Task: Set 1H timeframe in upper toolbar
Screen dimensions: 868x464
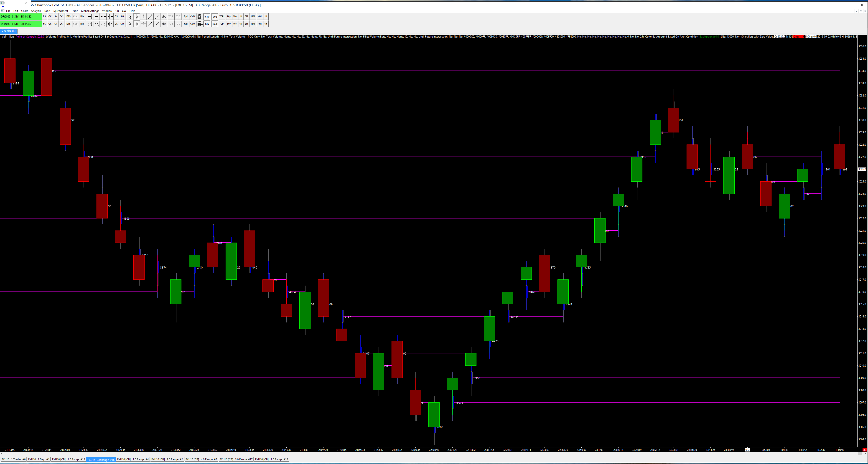Action: tap(266, 17)
